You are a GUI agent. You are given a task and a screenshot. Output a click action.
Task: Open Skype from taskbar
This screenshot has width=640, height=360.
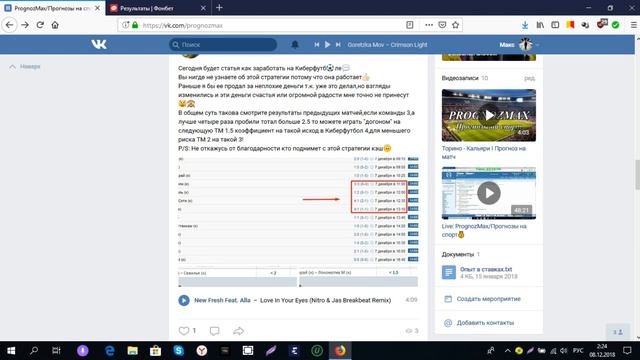click(178, 351)
